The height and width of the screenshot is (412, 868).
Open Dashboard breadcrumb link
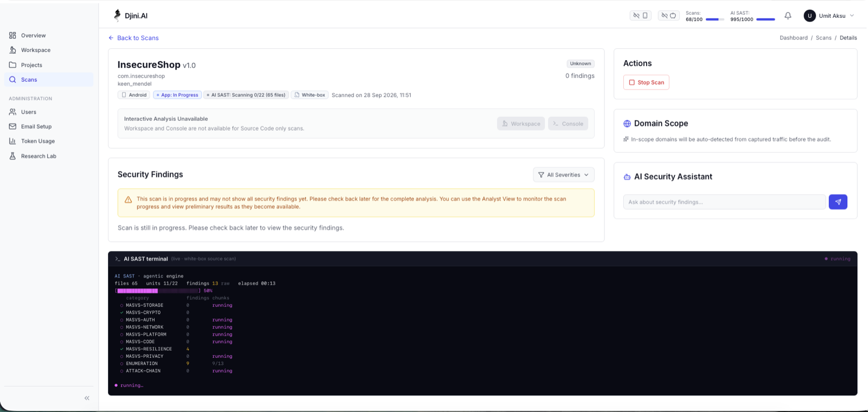(x=794, y=38)
